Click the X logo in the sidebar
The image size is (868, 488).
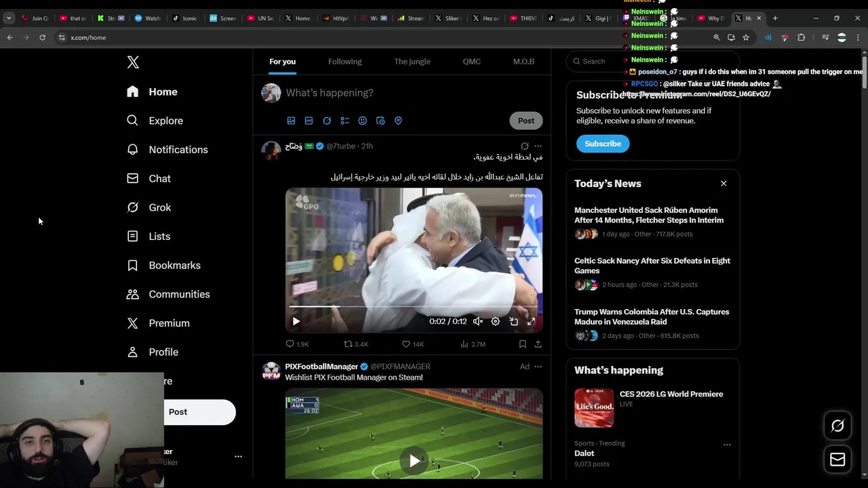133,62
